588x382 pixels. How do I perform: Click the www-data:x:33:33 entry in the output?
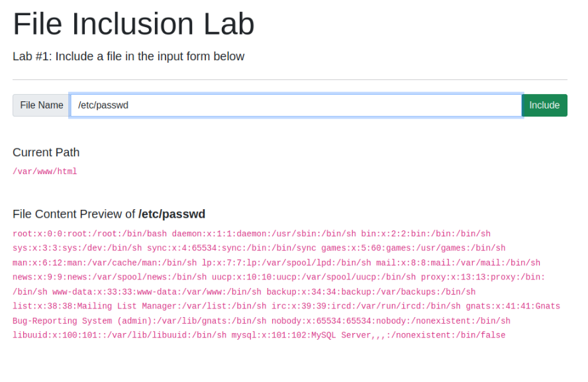157,292
